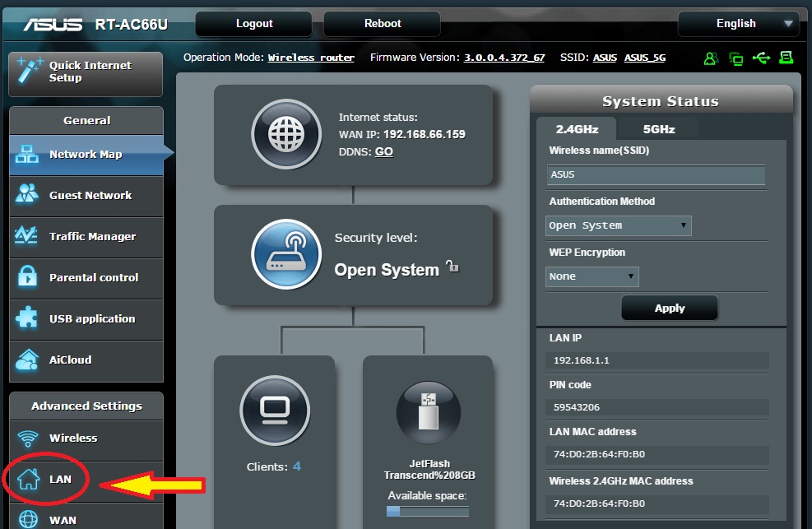The height and width of the screenshot is (529, 812).
Task: Click the Advanced Settings section header
Action: pyautogui.click(x=86, y=406)
